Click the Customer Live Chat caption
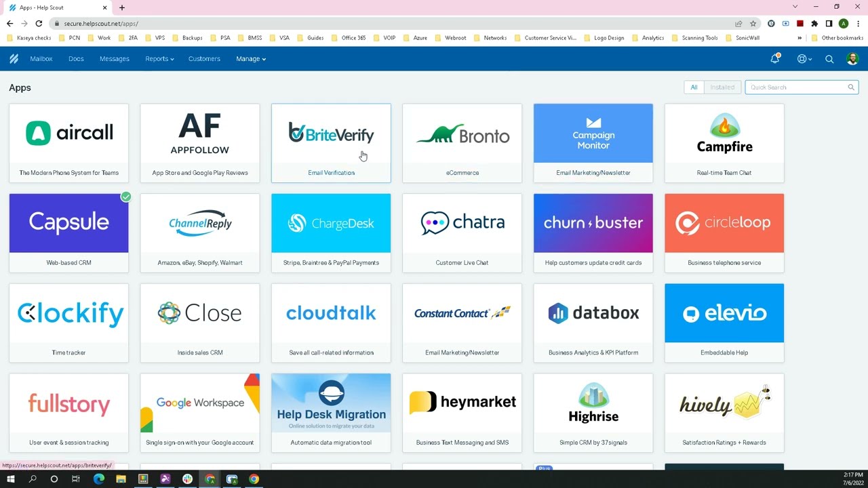Screen dimensions: 868x488 tap(462, 263)
